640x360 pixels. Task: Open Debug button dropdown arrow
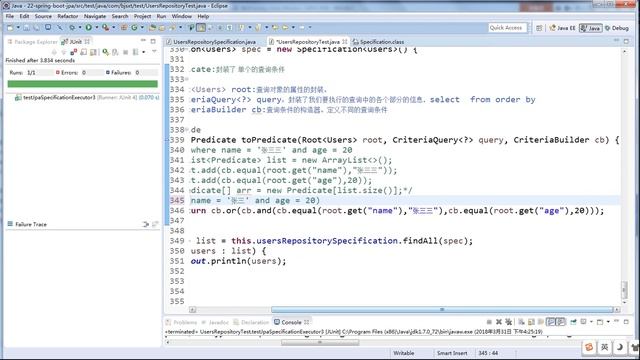tap(80, 27)
